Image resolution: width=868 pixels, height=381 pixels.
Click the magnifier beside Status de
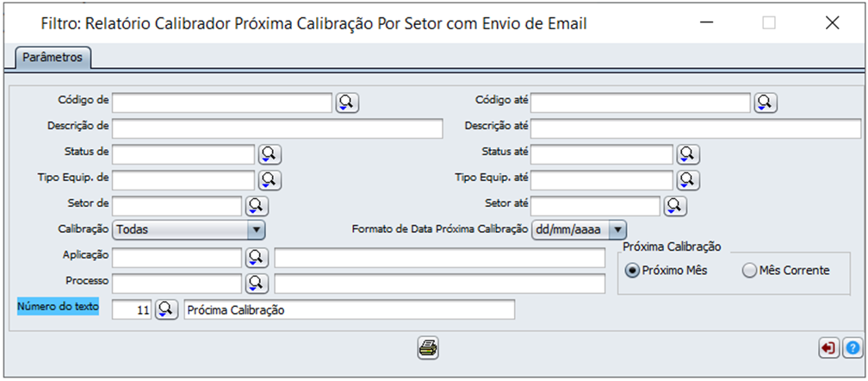tap(270, 154)
